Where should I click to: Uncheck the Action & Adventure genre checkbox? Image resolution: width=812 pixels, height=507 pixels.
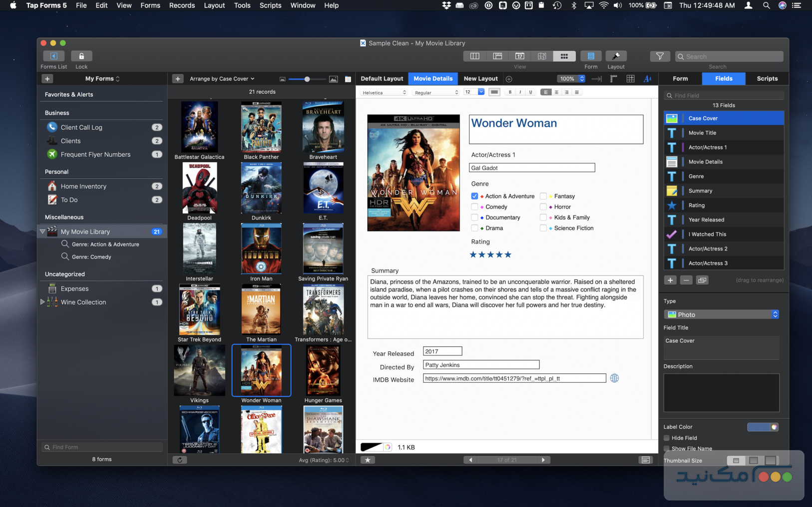coord(474,196)
